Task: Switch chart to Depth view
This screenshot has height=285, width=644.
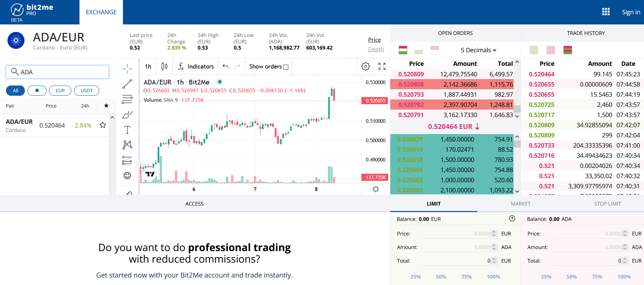Action: [376, 50]
